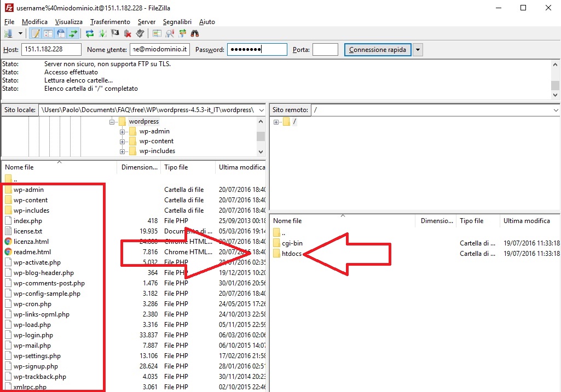
Task: Select the index.php file icon
Action: 8,221
